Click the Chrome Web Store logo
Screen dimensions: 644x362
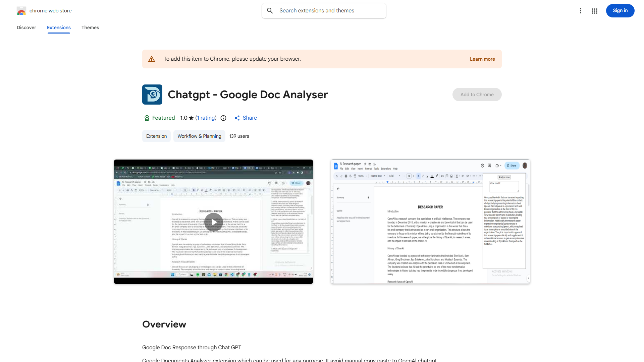tap(21, 10)
